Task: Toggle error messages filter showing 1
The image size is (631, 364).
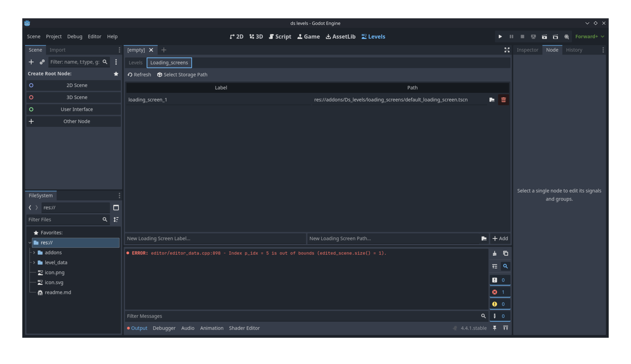Action: 500,292
